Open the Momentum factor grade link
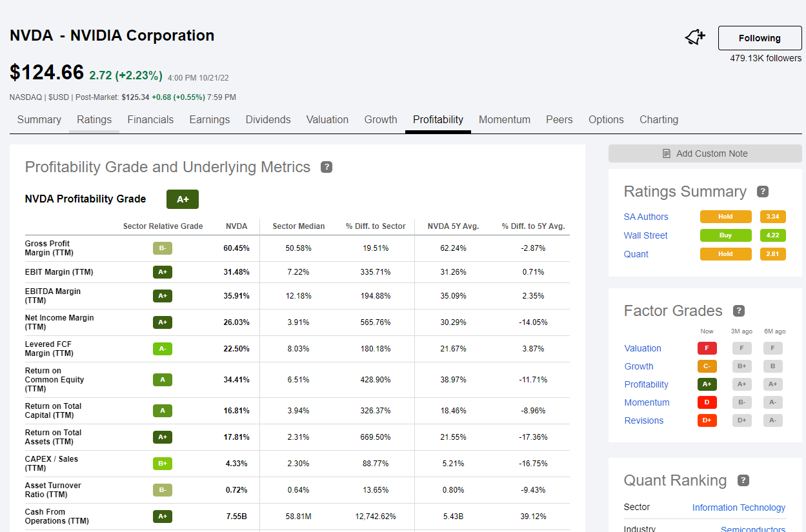 [x=647, y=402]
